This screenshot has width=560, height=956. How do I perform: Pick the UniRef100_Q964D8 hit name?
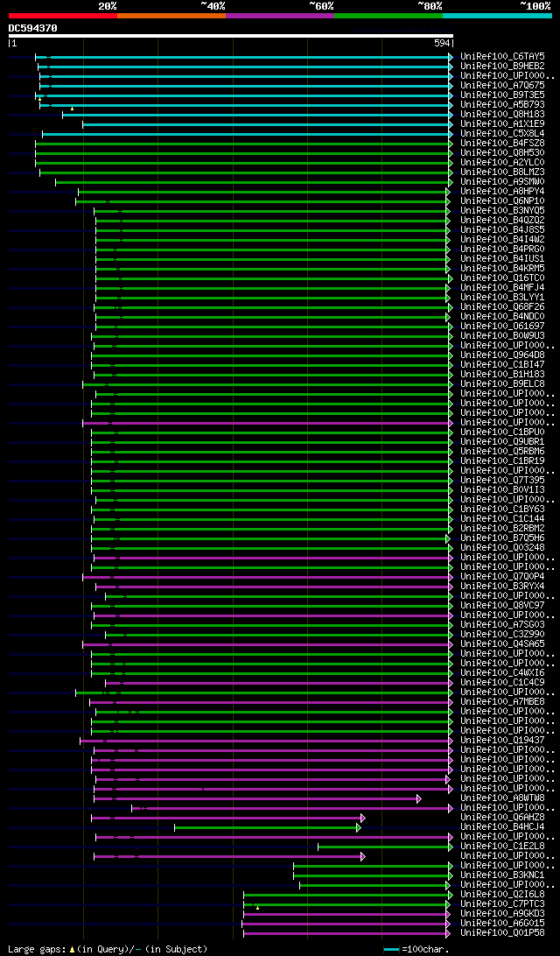pyautogui.click(x=503, y=355)
